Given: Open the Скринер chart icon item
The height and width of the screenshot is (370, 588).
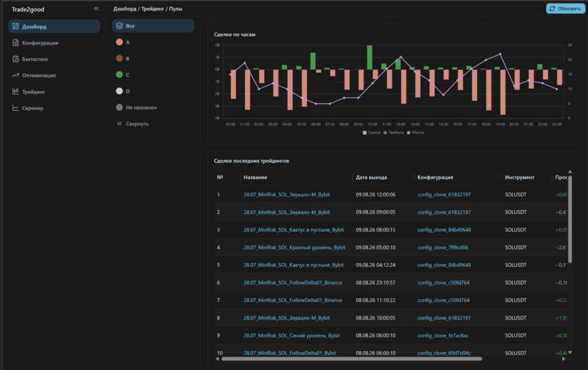Looking at the screenshot, I should pos(16,108).
